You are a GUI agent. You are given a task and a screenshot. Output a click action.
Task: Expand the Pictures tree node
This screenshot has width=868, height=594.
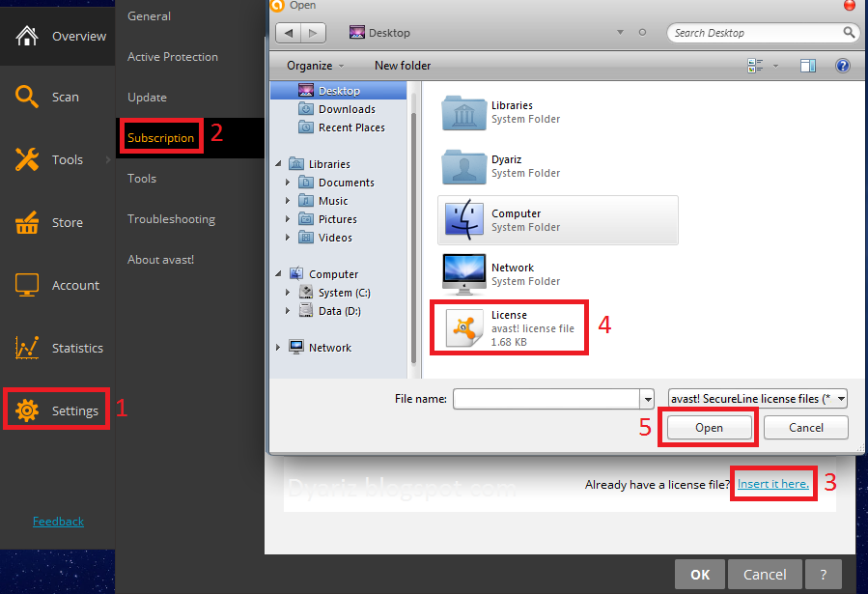coord(286,218)
